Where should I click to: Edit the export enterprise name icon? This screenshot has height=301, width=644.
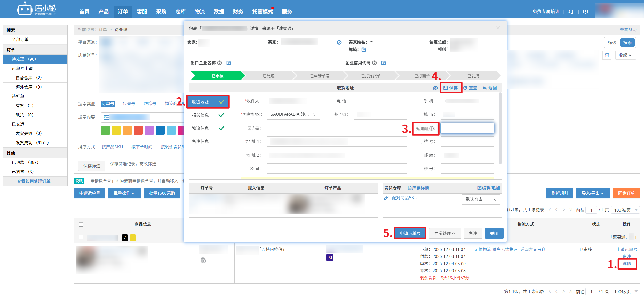[x=229, y=63]
